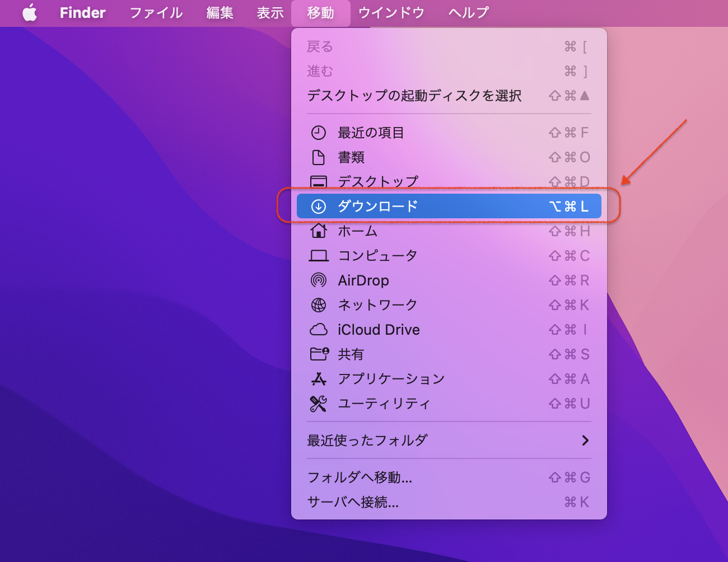The width and height of the screenshot is (728, 562).
Task: Choose デスクトップの起動ディスクを選択
Action: 449,96
